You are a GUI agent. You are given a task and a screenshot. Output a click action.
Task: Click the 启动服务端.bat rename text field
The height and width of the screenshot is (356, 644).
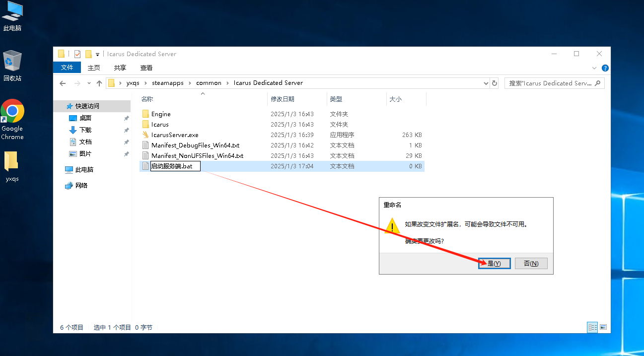[175, 166]
